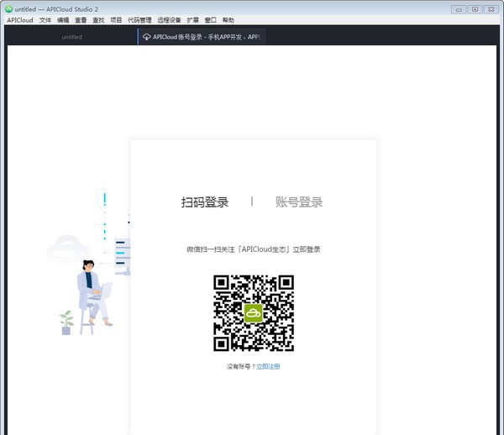This screenshot has width=504, height=435.
Task: Switch to 账号登录 login method
Action: (x=299, y=202)
